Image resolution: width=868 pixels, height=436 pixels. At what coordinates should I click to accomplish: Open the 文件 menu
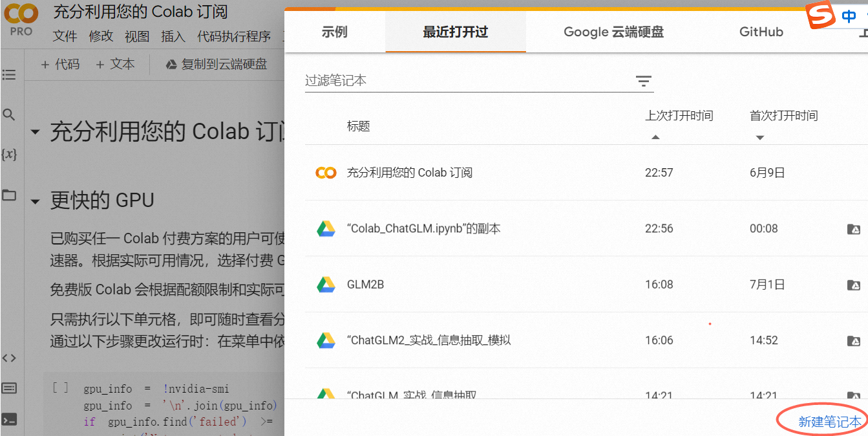pos(65,37)
